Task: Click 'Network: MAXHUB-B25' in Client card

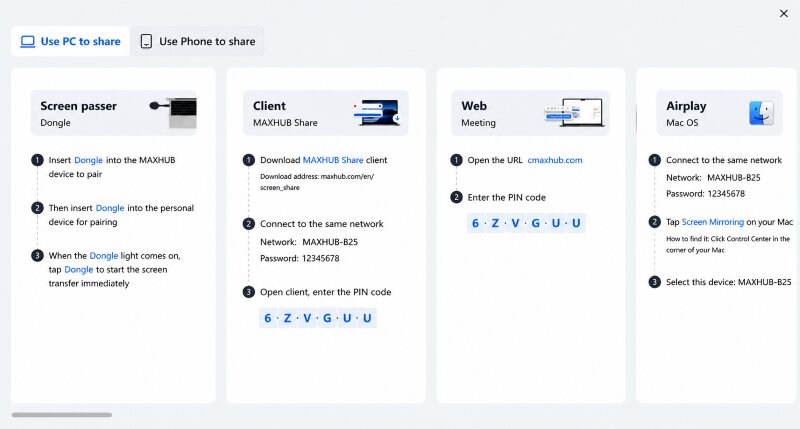Action: (309, 242)
